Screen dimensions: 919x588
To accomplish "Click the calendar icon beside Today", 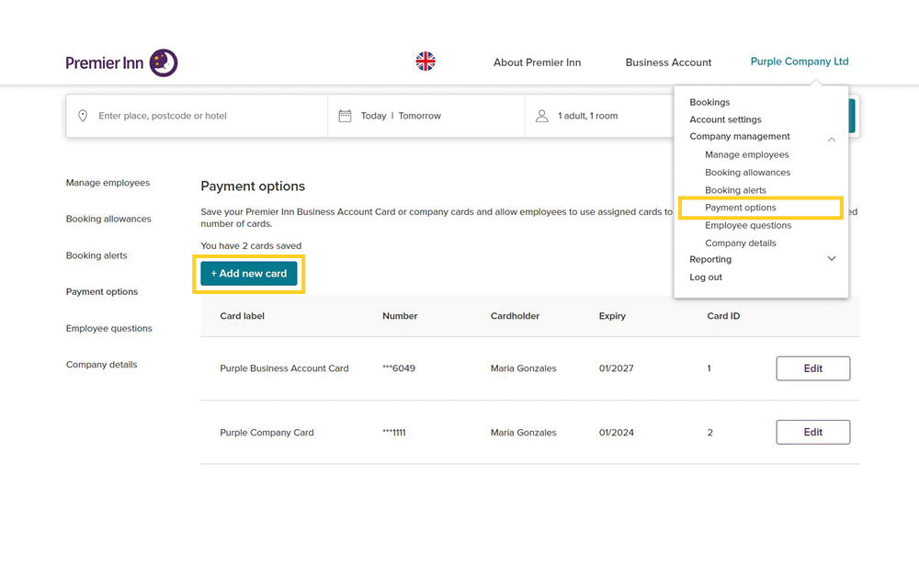I will click(x=346, y=116).
